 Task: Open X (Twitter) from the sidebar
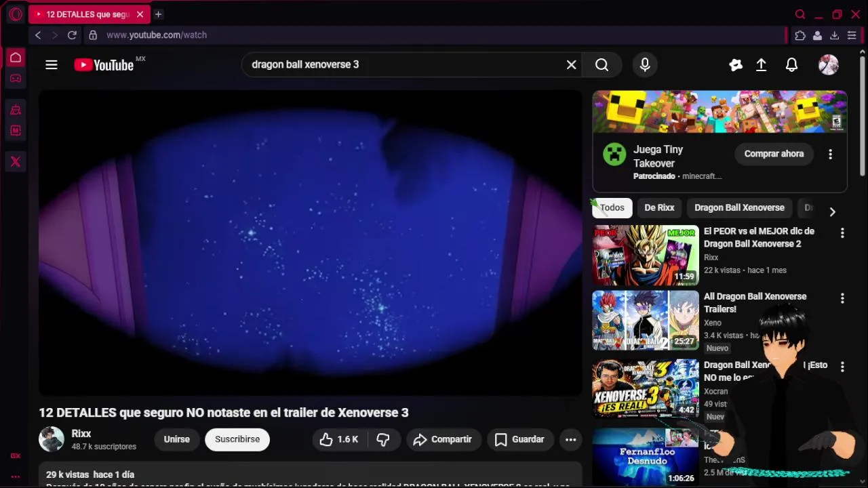click(16, 161)
